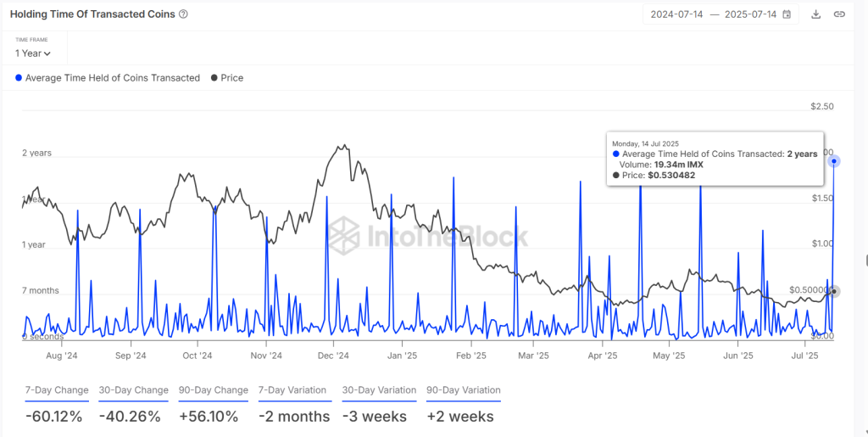Select the 90-Day Change metric
This screenshot has width=868, height=437.
point(213,390)
